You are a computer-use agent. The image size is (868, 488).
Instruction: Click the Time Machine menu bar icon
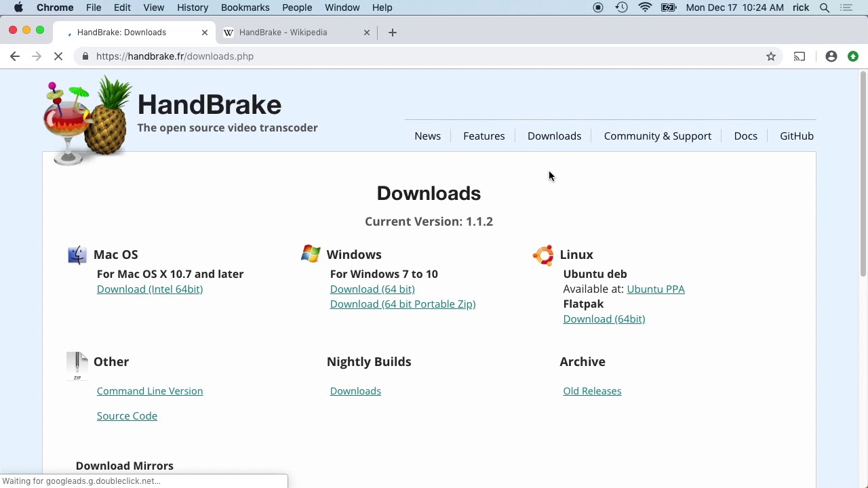coord(622,7)
